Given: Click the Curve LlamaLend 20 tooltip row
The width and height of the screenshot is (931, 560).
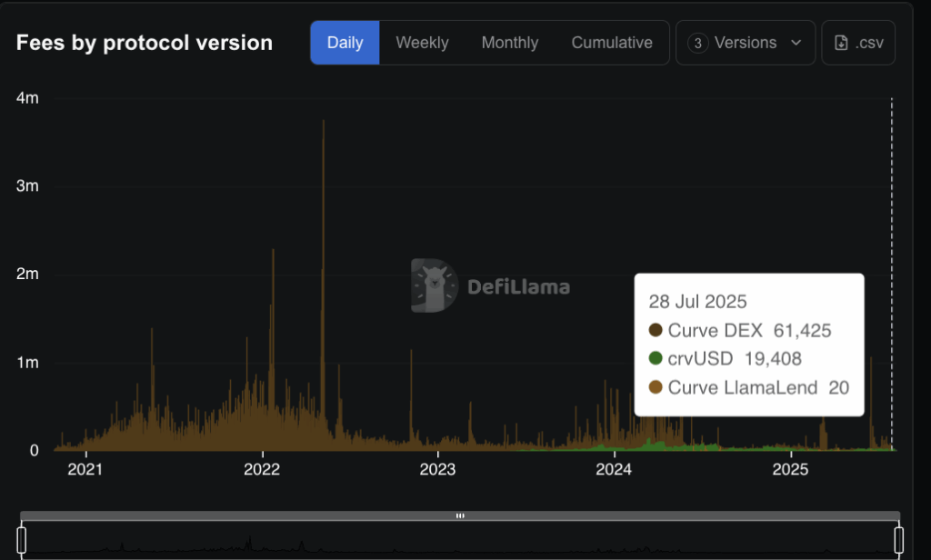Looking at the screenshot, I should pos(749,387).
